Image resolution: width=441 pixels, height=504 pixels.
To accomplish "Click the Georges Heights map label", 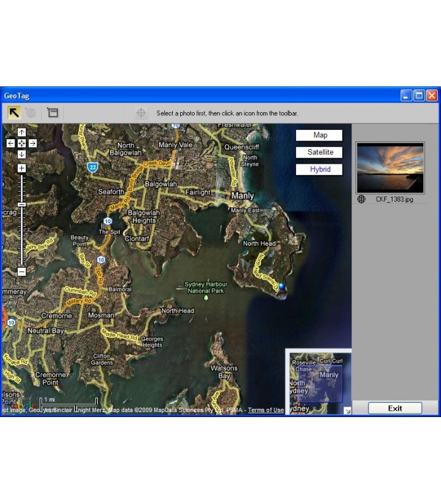I will (x=152, y=342).
